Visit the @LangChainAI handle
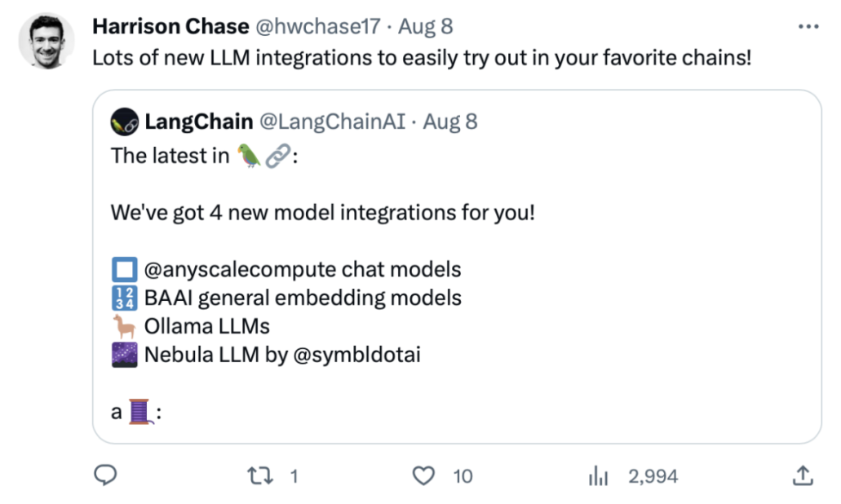841x504 pixels. 333,122
